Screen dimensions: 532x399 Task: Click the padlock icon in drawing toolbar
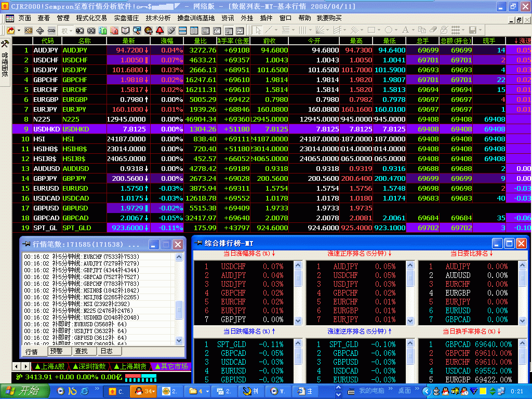(444, 30)
